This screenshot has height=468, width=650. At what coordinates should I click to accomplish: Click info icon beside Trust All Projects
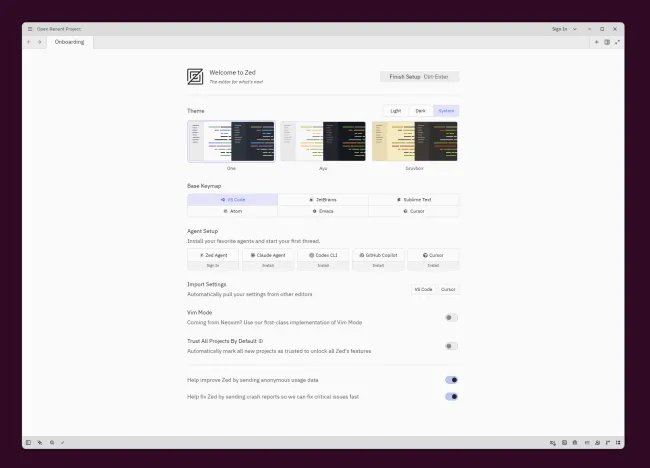[261, 341]
